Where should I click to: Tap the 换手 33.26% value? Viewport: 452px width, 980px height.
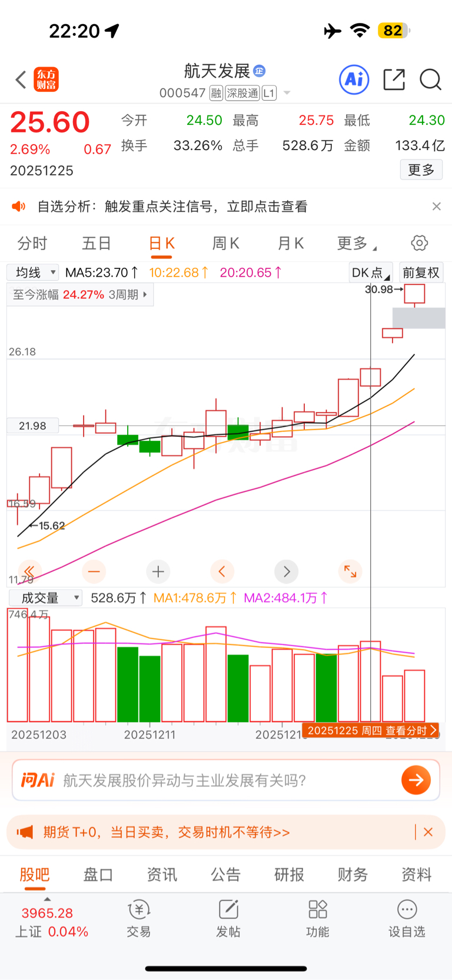[198, 145]
